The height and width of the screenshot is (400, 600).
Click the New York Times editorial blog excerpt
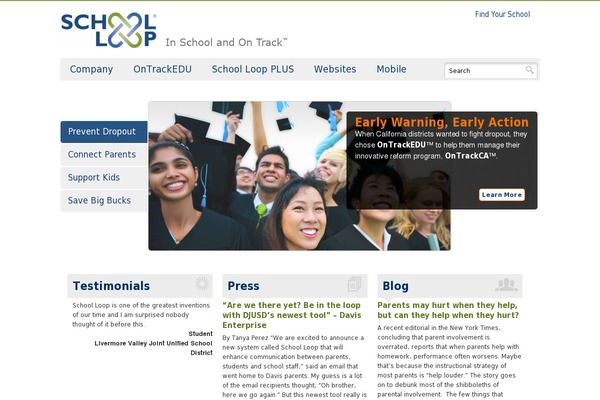[x=449, y=361]
